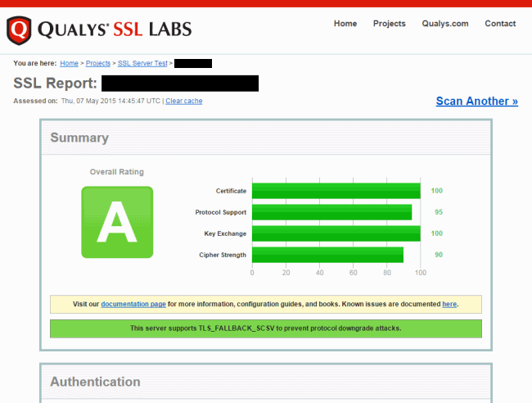Image resolution: width=532 pixels, height=403 pixels.
Task: Open the documentation page link
Action: pyautogui.click(x=133, y=304)
